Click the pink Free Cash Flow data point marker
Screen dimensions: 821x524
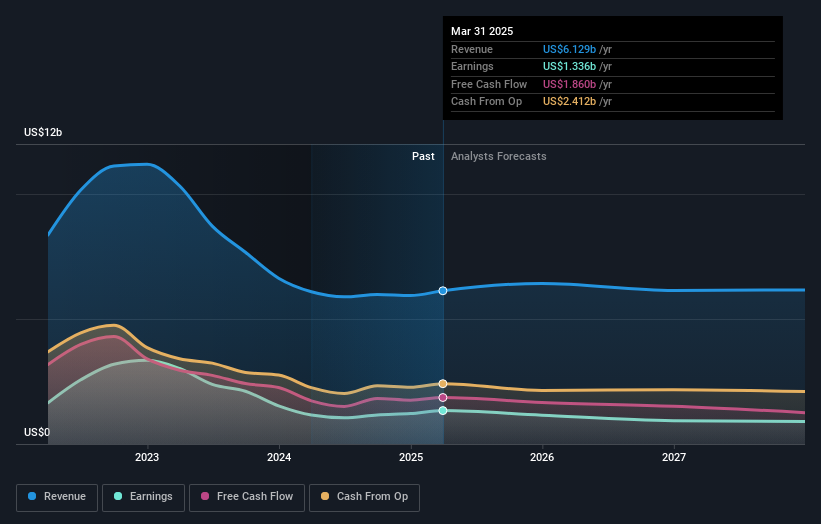click(x=443, y=398)
